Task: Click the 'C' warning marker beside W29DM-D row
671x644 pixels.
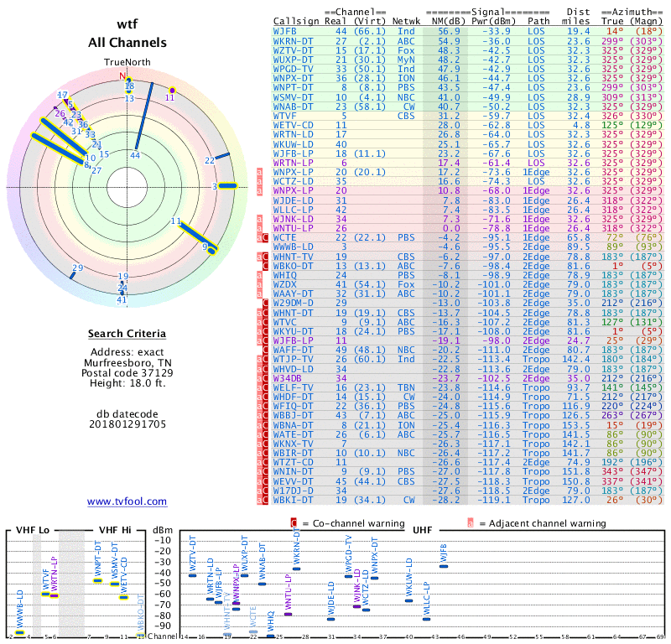Action: (x=265, y=304)
